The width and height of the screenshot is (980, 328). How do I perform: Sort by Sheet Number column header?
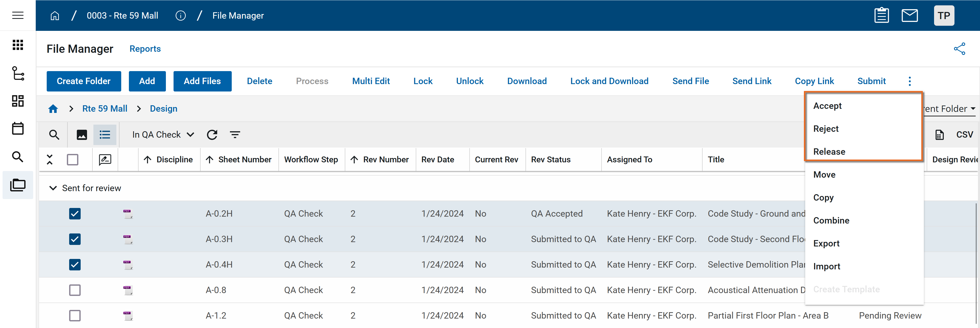(x=245, y=160)
